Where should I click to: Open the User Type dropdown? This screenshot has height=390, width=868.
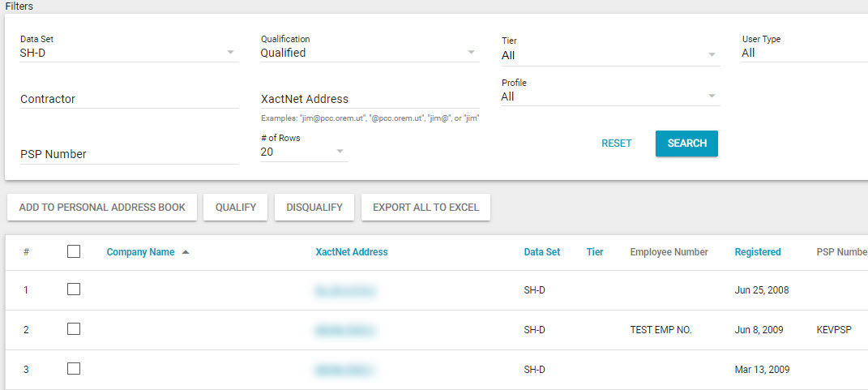(802, 54)
